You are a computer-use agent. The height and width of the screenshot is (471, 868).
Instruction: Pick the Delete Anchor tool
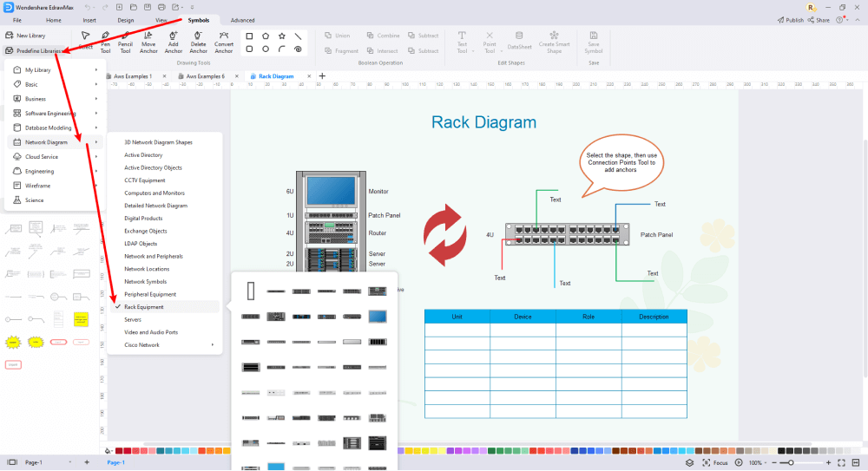pyautogui.click(x=198, y=42)
